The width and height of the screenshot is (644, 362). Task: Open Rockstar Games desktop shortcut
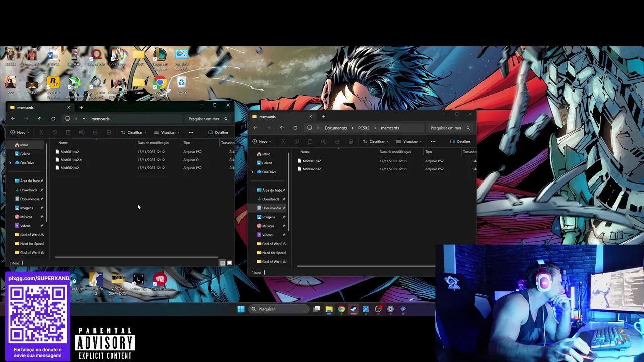pos(53,86)
